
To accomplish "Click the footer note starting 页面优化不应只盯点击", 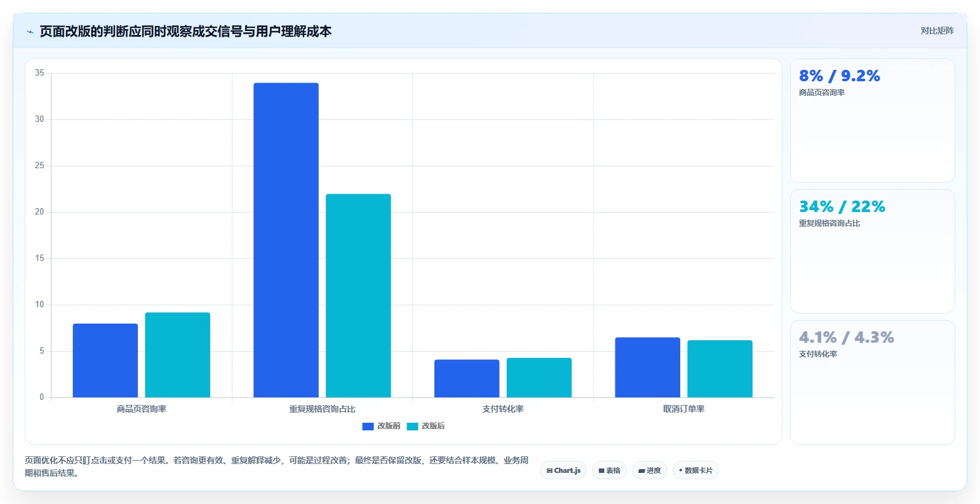I will pyautogui.click(x=276, y=467).
